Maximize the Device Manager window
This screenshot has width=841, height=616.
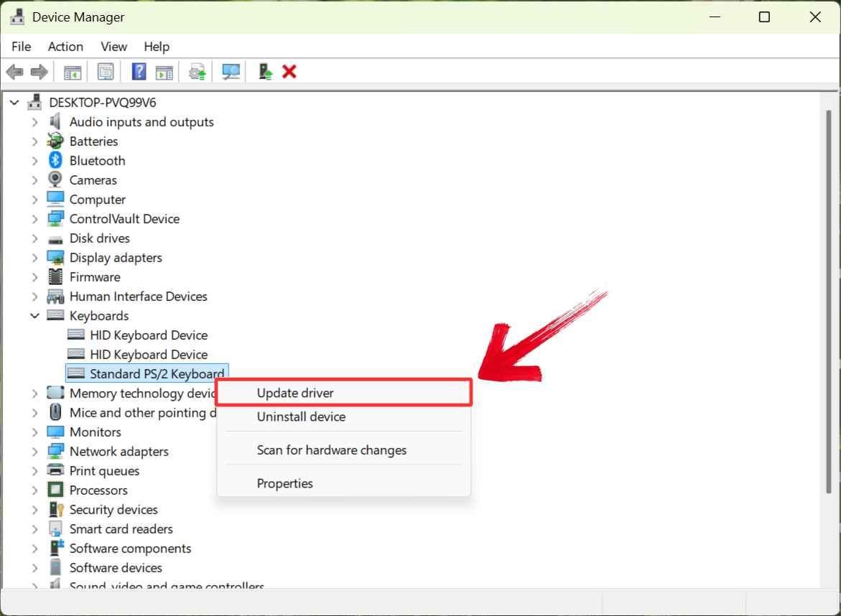tap(764, 17)
